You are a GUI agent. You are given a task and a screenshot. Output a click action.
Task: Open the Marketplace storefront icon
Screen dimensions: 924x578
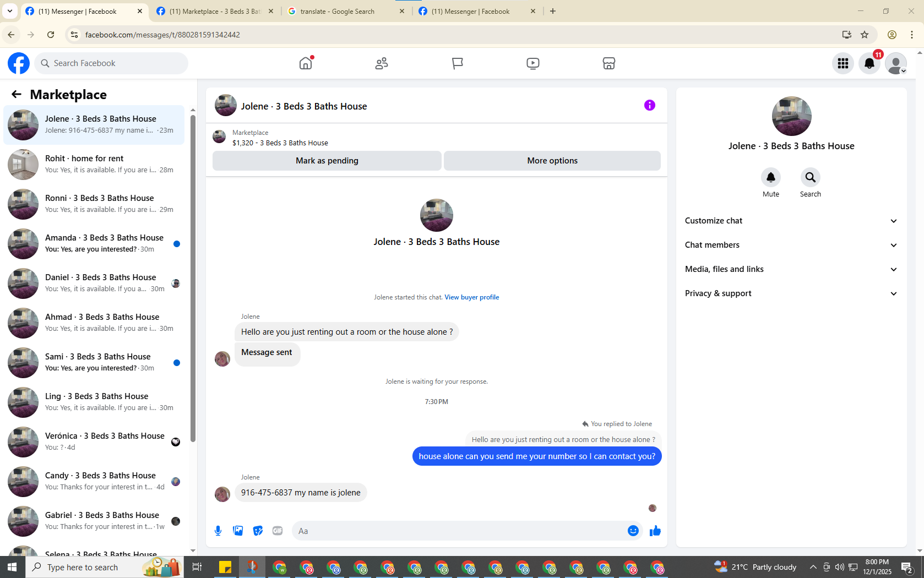pyautogui.click(x=608, y=63)
